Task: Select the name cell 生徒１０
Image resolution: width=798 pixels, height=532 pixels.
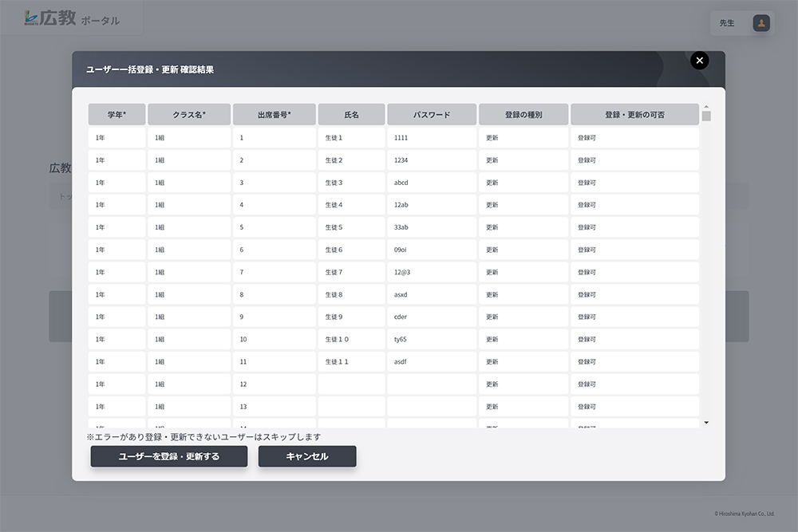Action: tap(351, 339)
